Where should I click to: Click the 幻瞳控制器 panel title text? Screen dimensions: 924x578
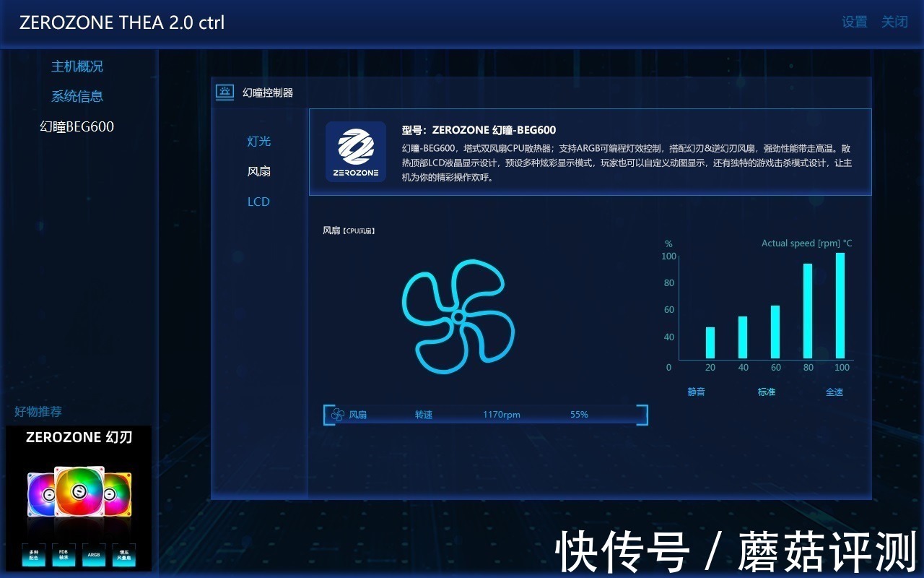(x=268, y=92)
